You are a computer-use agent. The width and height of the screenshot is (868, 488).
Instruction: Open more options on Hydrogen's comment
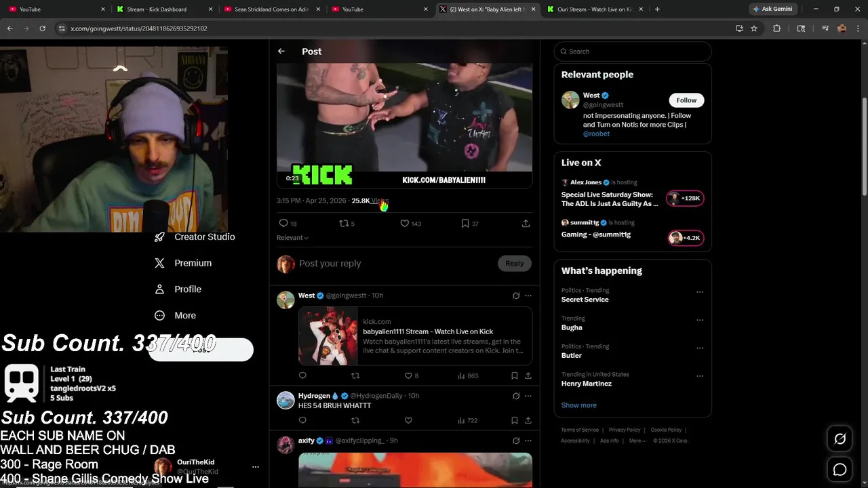[528, 396]
